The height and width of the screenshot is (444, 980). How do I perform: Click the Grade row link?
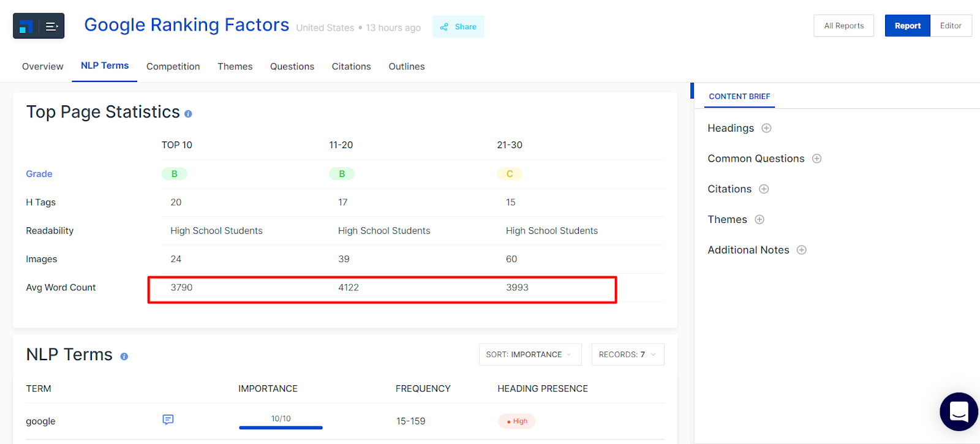point(39,174)
